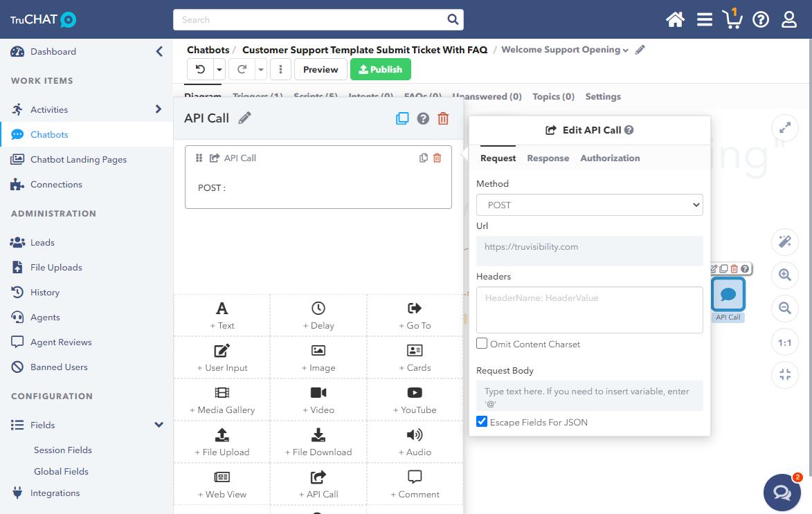Image resolution: width=812 pixels, height=514 pixels.
Task: Click Edit API Call help icon
Action: [x=629, y=130]
